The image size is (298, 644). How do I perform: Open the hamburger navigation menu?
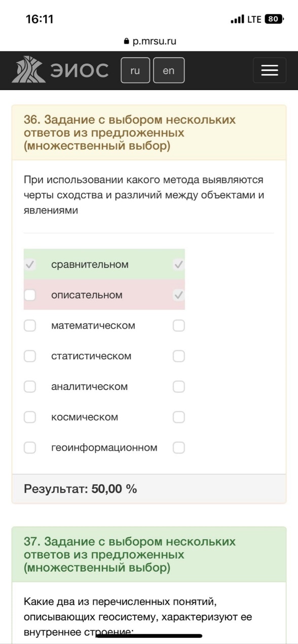(270, 70)
